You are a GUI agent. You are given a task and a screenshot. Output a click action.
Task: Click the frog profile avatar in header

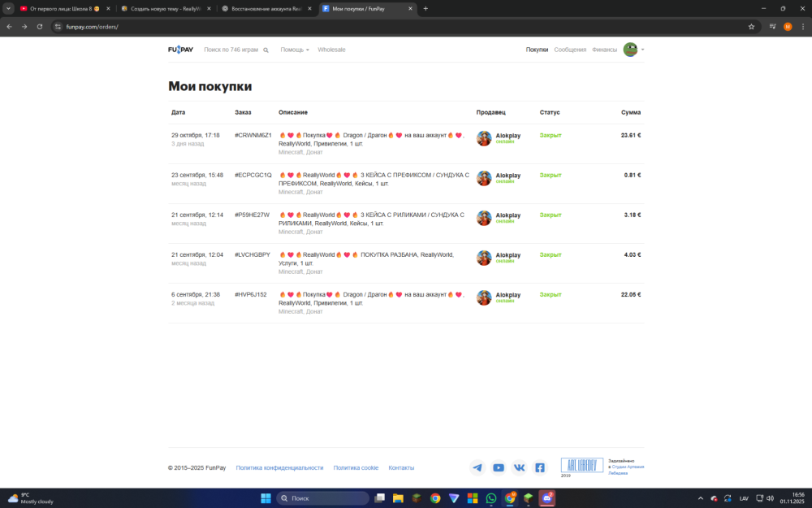tap(630, 50)
